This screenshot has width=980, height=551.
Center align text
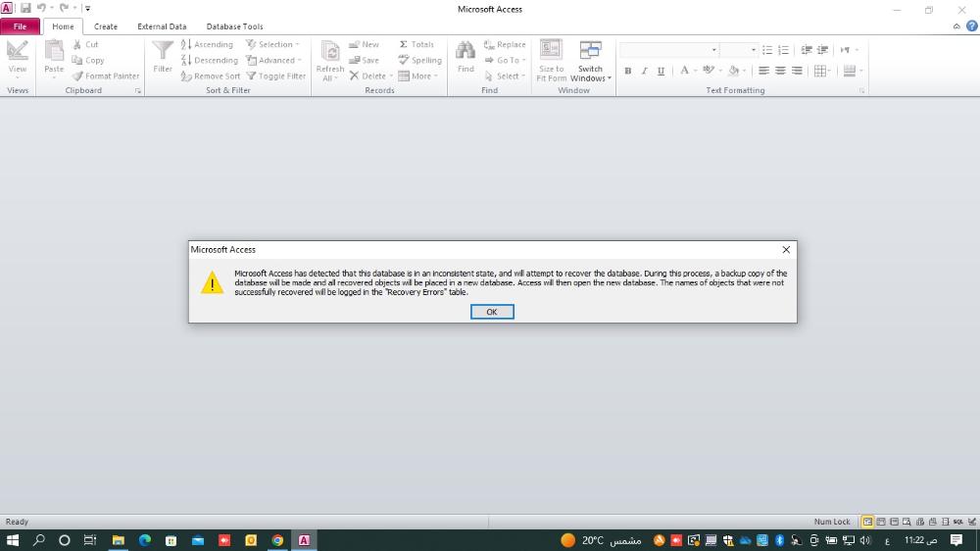coord(780,71)
